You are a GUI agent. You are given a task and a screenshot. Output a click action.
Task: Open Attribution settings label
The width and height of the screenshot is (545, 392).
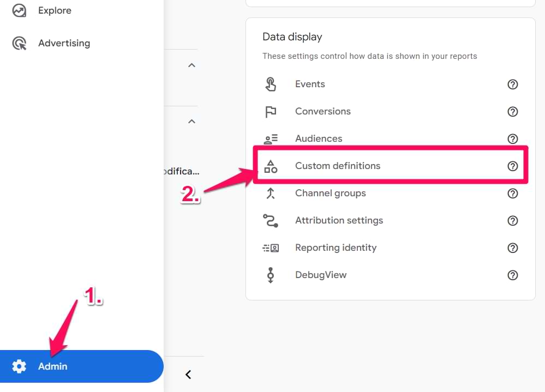[339, 220]
